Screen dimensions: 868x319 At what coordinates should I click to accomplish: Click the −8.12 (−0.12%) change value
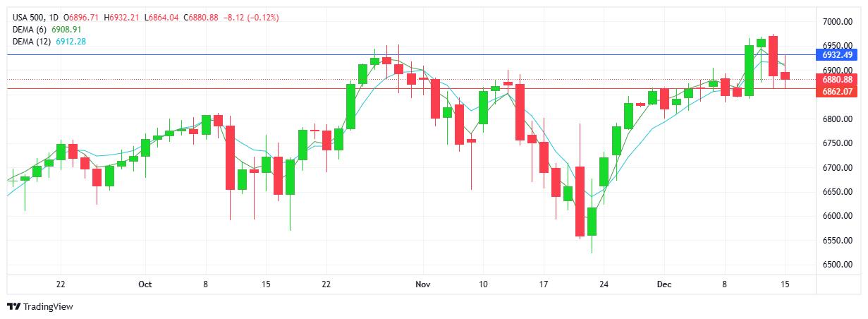(x=251, y=17)
